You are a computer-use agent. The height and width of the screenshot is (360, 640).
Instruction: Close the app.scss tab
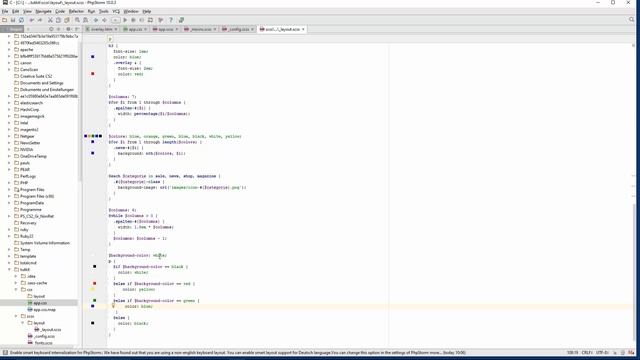[x=177, y=29]
